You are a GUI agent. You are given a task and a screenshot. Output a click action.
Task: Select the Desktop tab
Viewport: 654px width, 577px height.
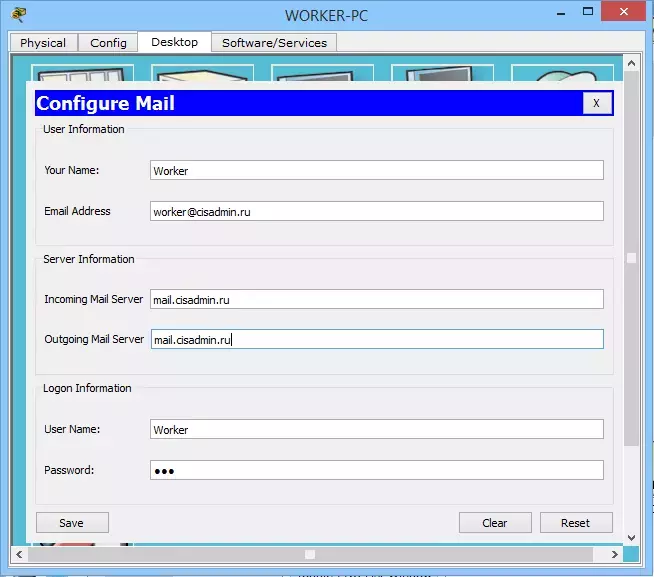point(174,42)
